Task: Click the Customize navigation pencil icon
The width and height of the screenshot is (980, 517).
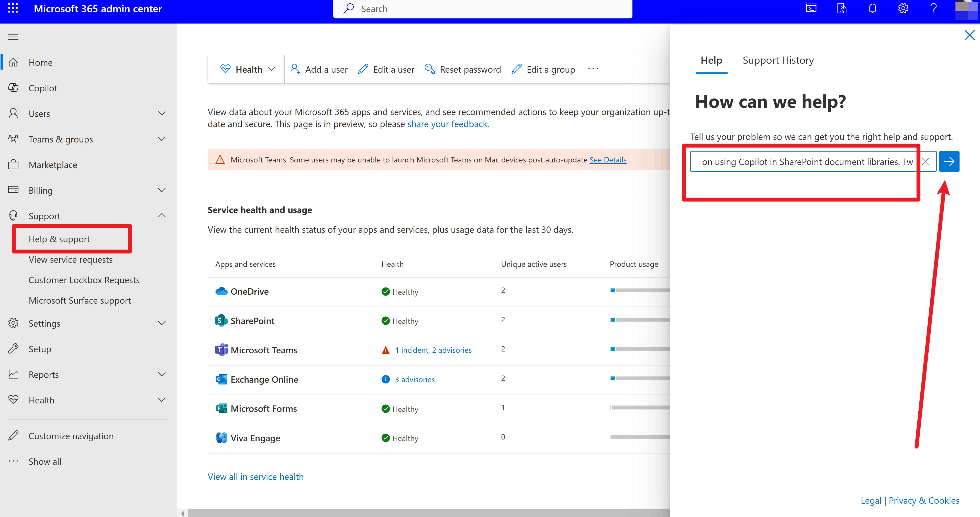Action: pyautogui.click(x=13, y=436)
